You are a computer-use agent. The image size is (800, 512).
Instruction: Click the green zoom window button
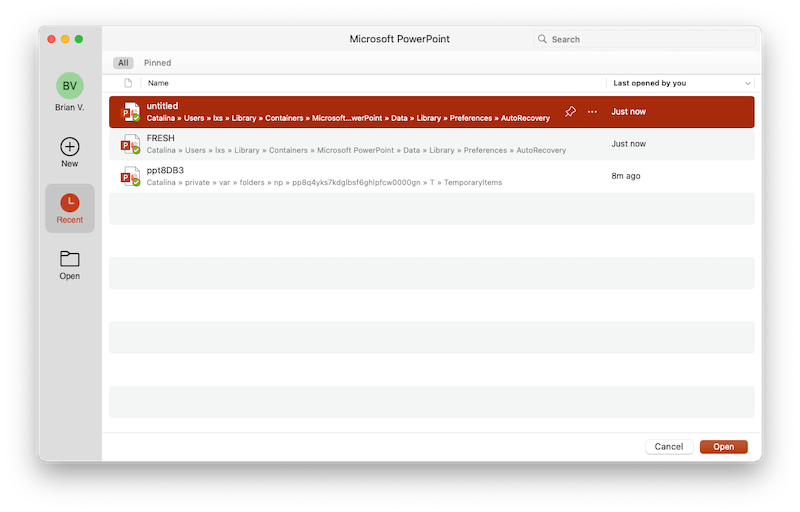point(79,39)
